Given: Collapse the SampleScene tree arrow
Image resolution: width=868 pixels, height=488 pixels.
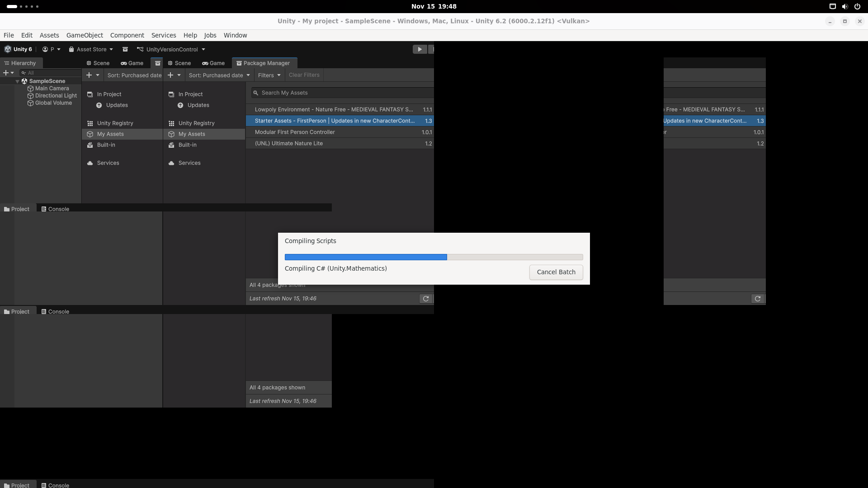Looking at the screenshot, I should tap(17, 81).
